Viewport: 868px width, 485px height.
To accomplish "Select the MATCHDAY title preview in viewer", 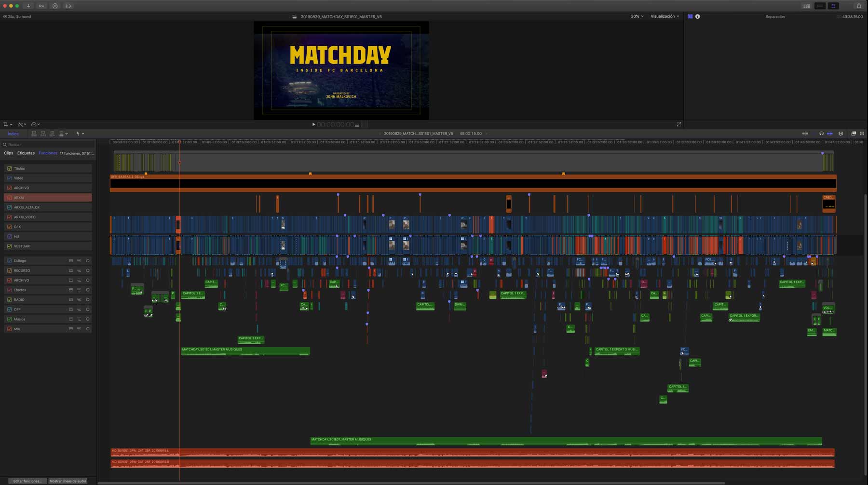I will [341, 70].
